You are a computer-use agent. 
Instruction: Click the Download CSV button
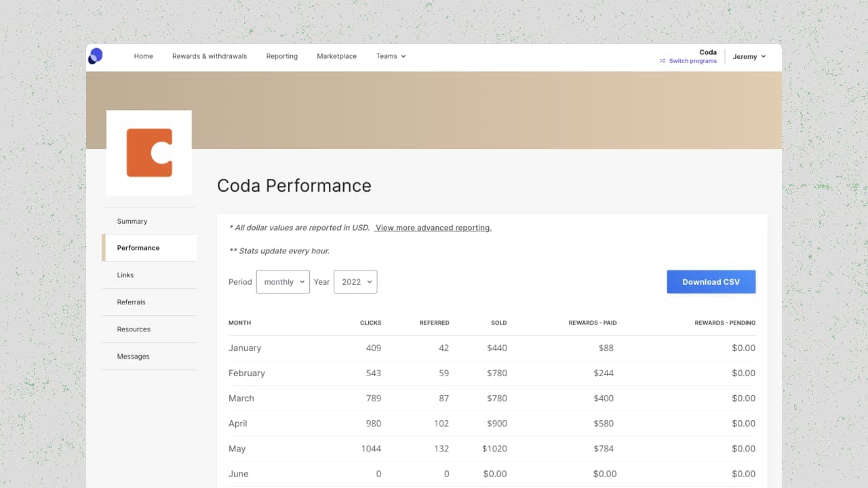point(711,282)
